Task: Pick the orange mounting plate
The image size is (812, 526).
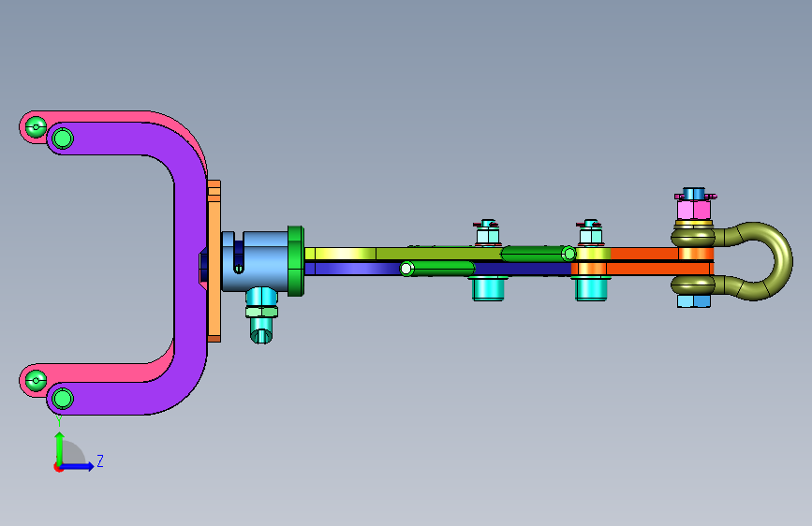Action: 214,261
